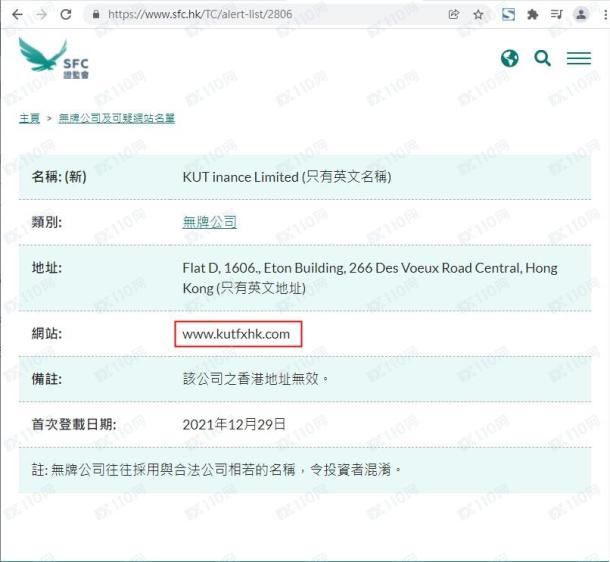Image resolution: width=610 pixels, height=562 pixels.
Task: Click the 網站: label
Action: (x=47, y=334)
